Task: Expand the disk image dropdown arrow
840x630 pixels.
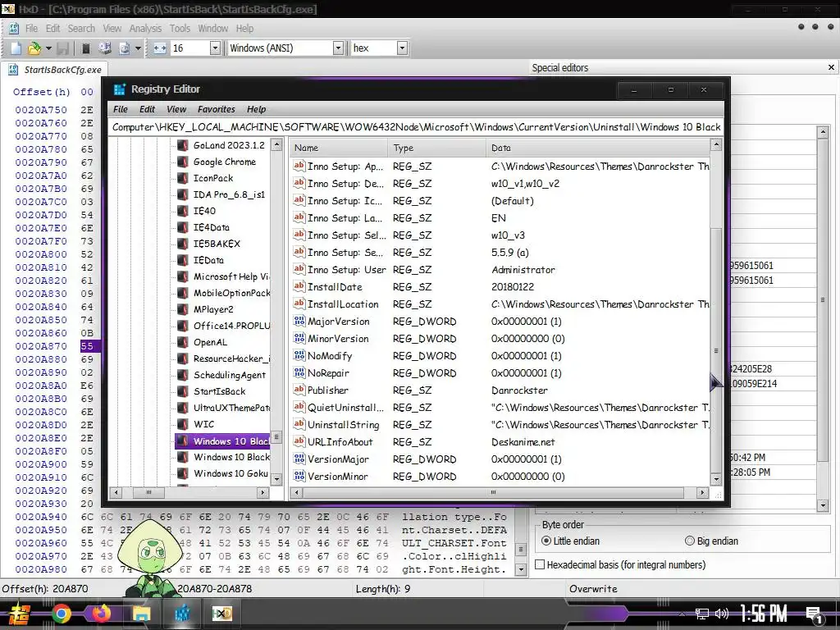Action: [138, 48]
